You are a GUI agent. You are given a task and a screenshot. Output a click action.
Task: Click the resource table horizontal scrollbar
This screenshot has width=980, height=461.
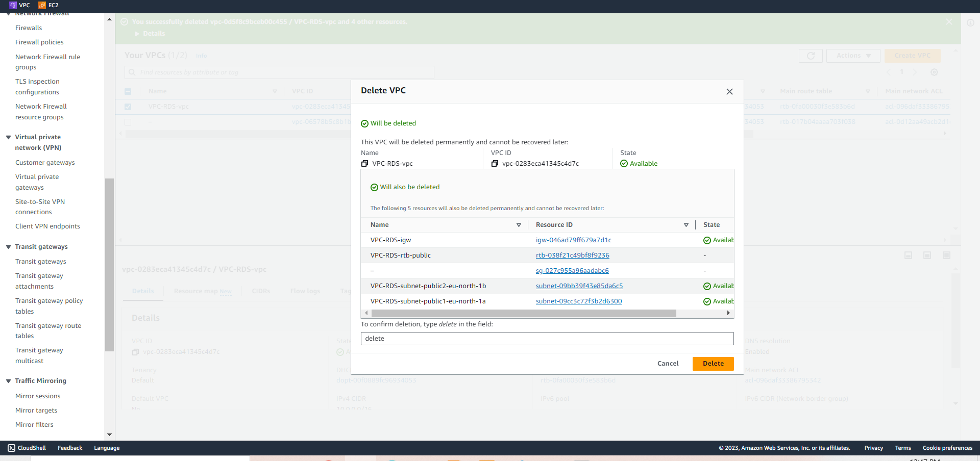point(524,313)
